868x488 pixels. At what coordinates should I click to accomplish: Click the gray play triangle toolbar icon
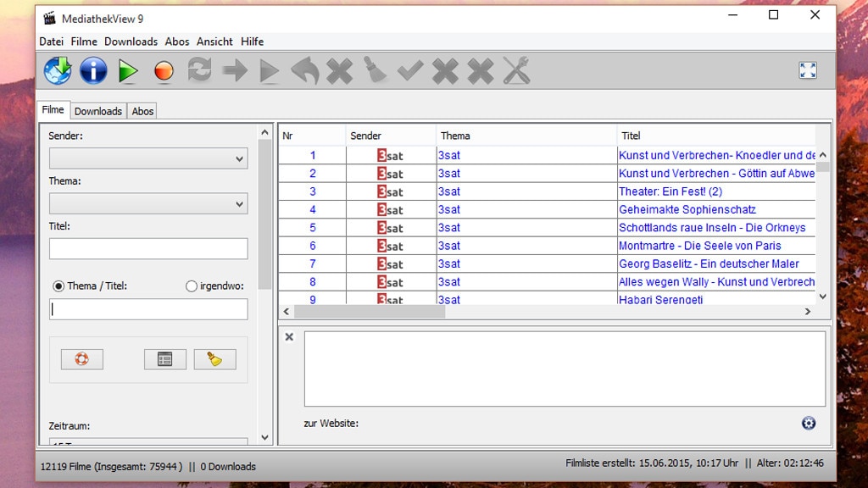269,71
